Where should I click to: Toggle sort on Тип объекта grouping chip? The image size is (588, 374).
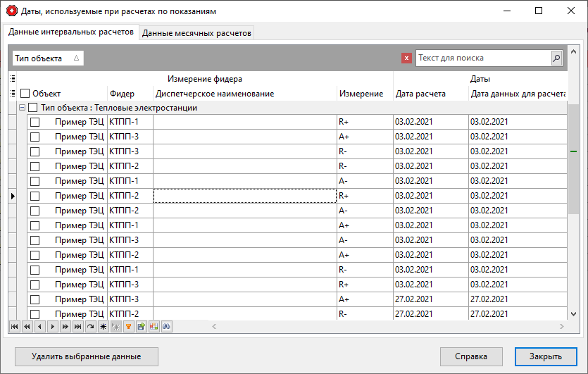coord(47,58)
